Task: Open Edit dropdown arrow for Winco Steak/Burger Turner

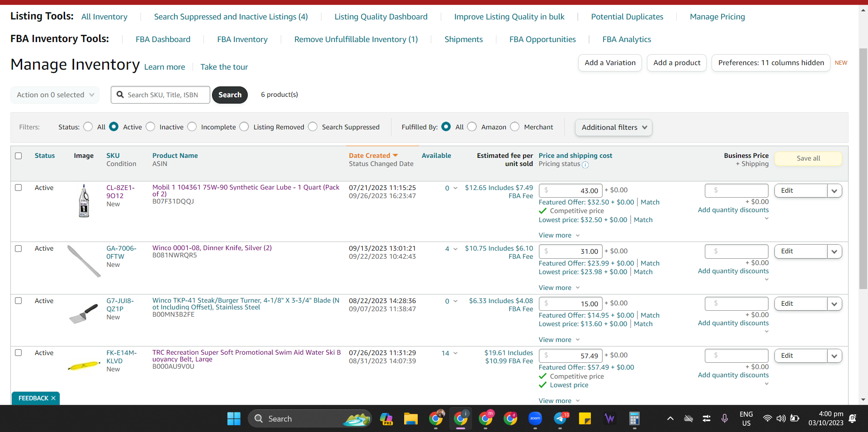Action: [x=835, y=304]
